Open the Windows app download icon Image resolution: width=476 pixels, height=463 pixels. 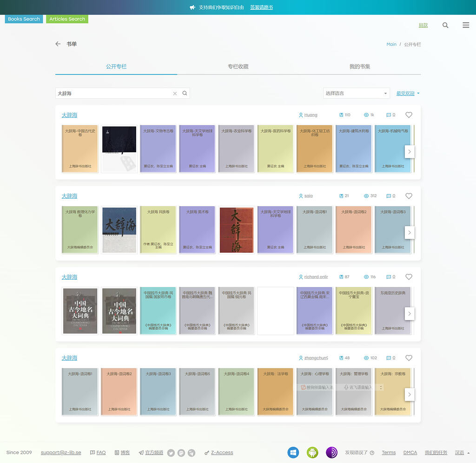293,452
